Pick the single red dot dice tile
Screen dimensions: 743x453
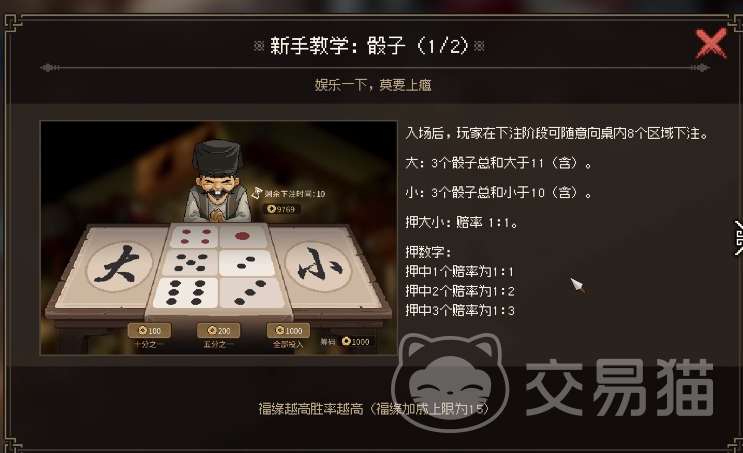point(243,236)
